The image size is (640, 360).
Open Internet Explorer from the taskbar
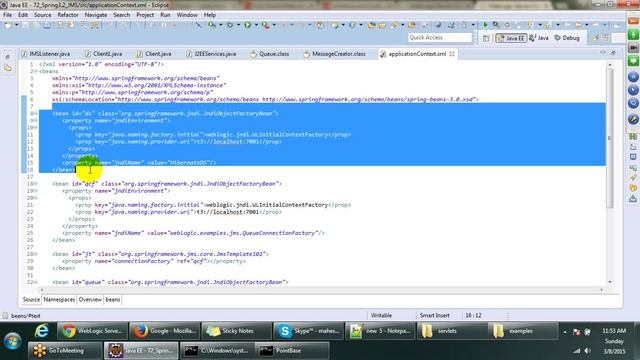coord(42,331)
